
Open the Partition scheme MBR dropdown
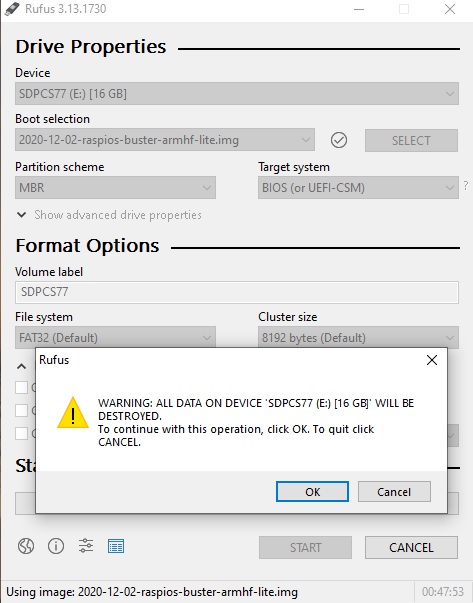(115, 188)
